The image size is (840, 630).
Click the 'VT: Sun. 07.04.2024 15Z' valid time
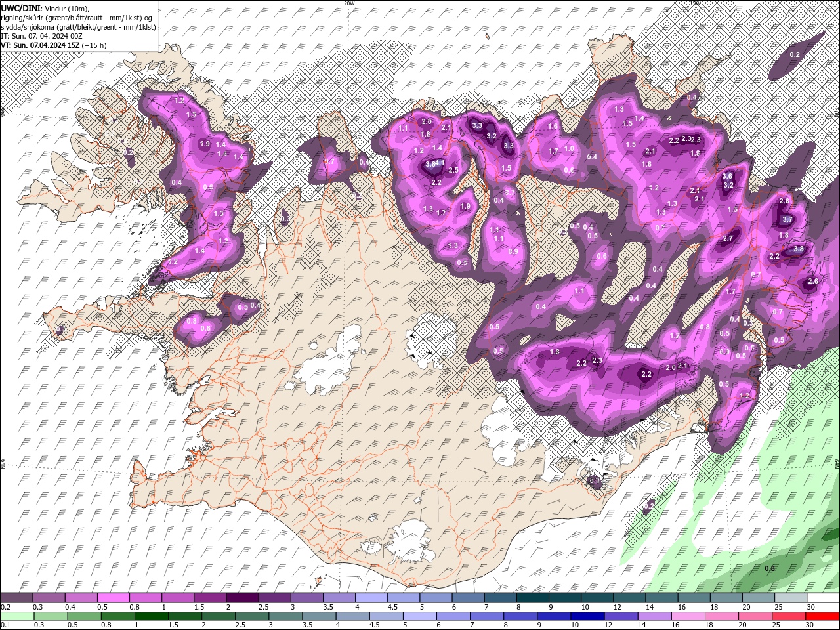40,45
